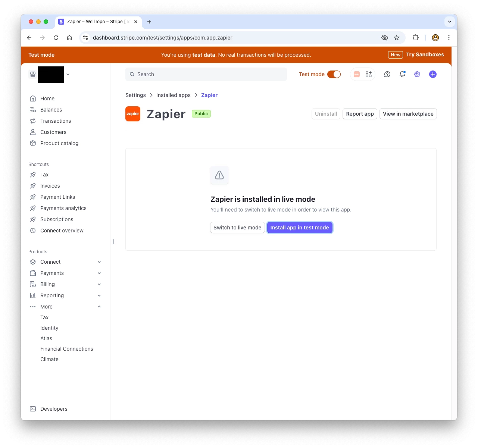Viewport: 478px width, 448px height.
Task: Open settings gear icon in header
Action: (x=417, y=74)
